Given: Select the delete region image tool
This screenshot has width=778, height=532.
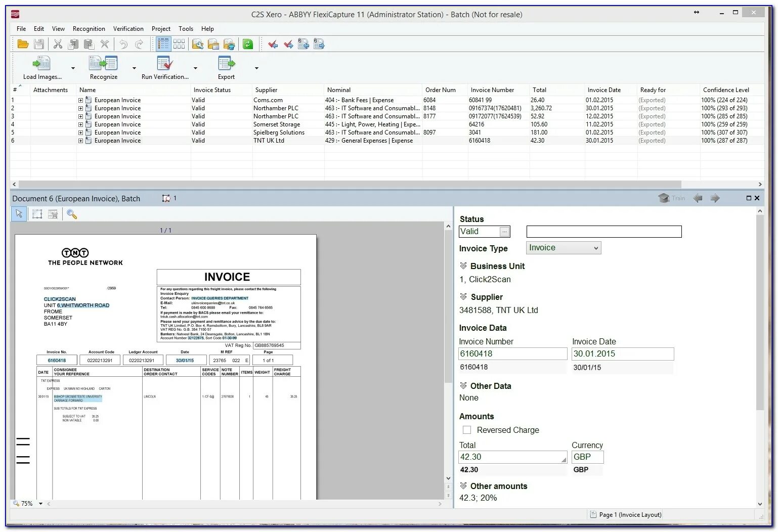Looking at the screenshot, I should pyautogui.click(x=53, y=214).
